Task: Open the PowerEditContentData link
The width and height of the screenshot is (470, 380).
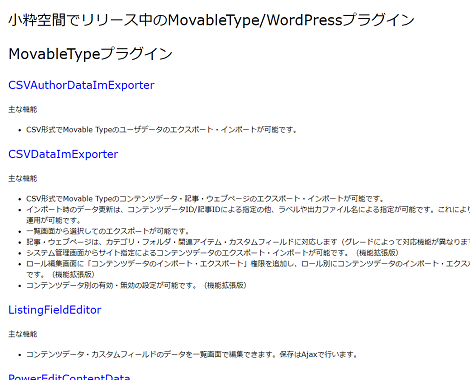Action: [x=69, y=377]
